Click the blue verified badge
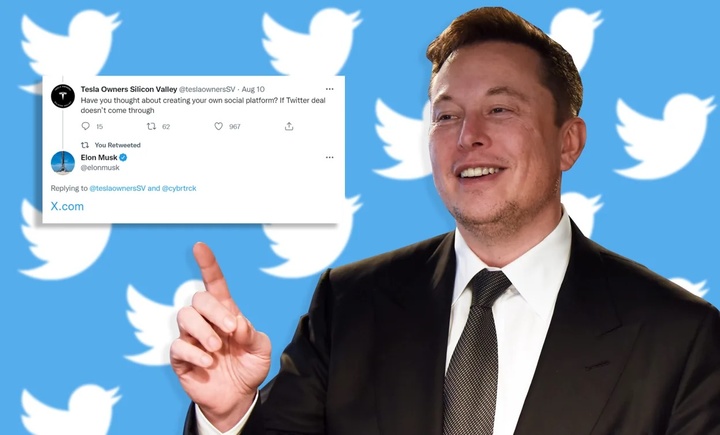Image resolution: width=720 pixels, height=435 pixels. (123, 157)
